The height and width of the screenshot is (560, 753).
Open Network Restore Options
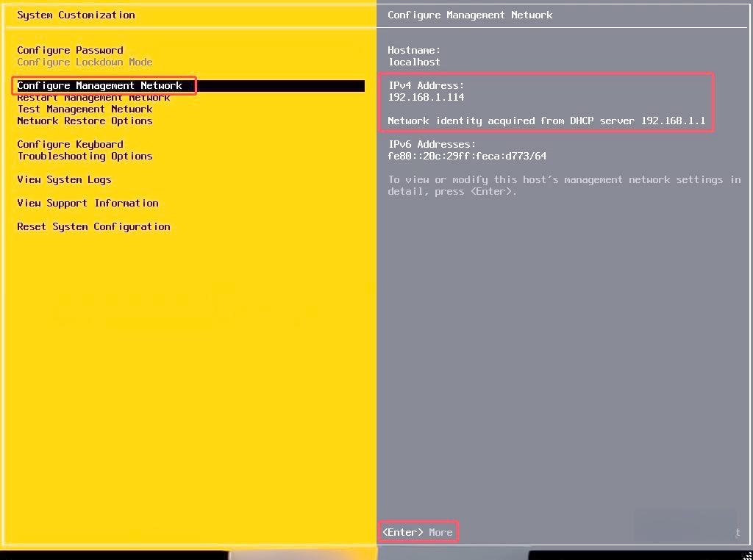click(x=85, y=121)
